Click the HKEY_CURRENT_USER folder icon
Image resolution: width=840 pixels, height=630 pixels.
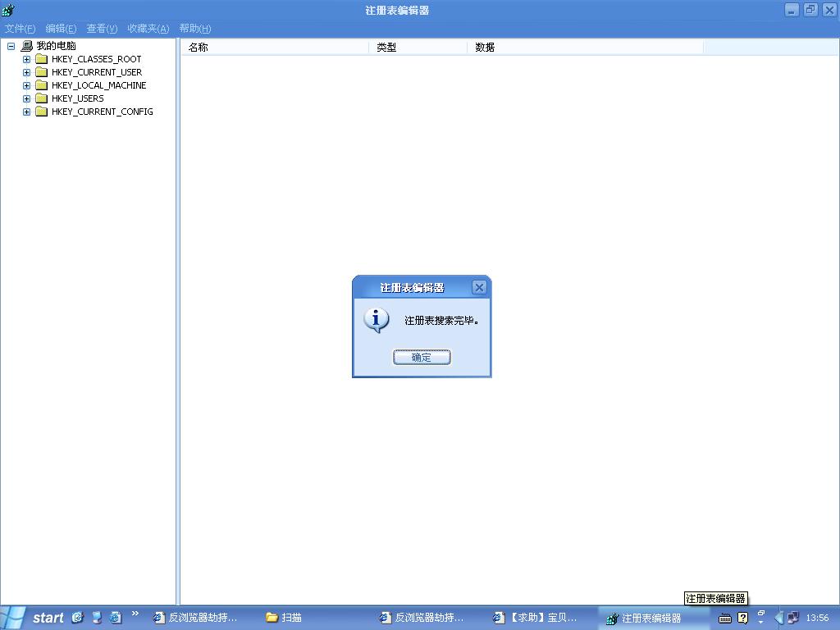(x=41, y=72)
